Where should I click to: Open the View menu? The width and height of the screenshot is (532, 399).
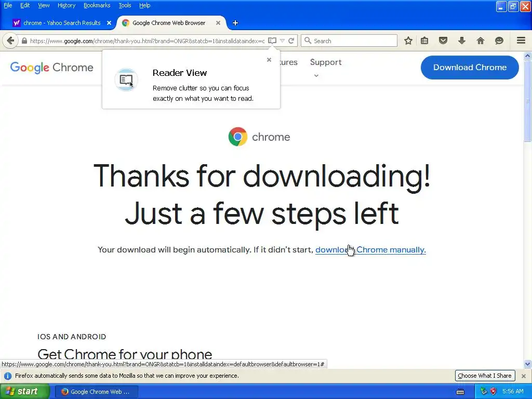[x=44, y=5]
